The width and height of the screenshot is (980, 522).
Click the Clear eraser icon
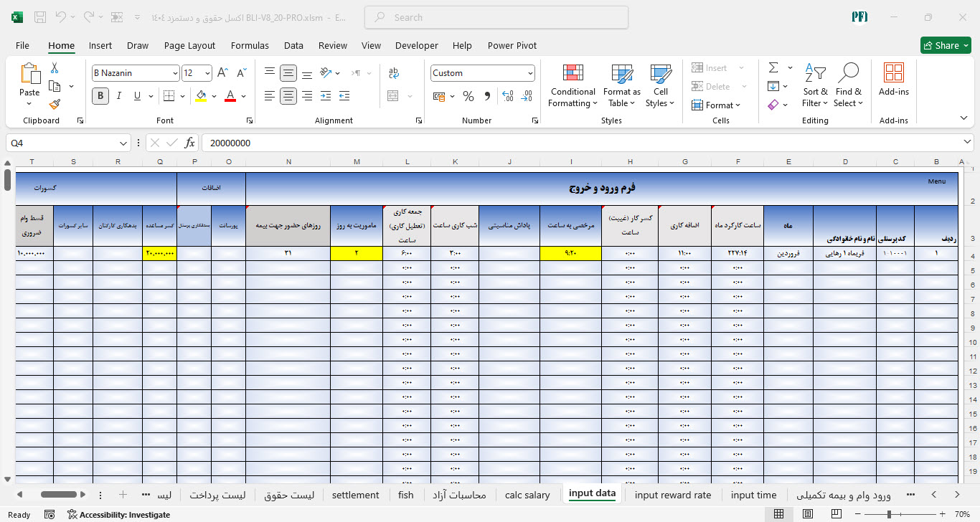[773, 105]
